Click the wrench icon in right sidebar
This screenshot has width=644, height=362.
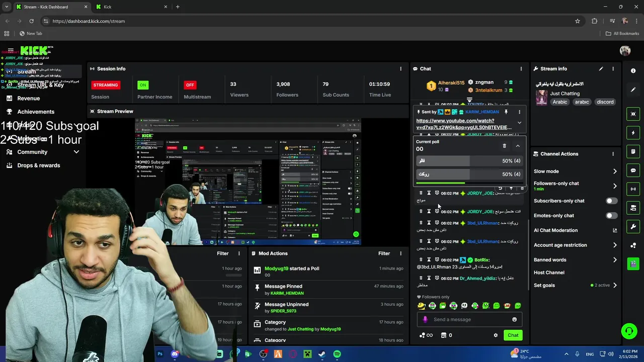pos(633,227)
